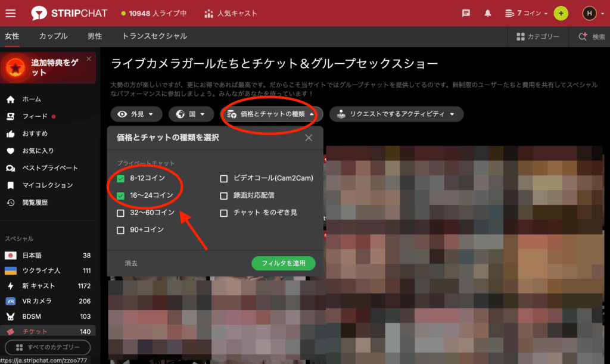Open the messages chat icon
The image size is (610, 364).
pos(466,12)
